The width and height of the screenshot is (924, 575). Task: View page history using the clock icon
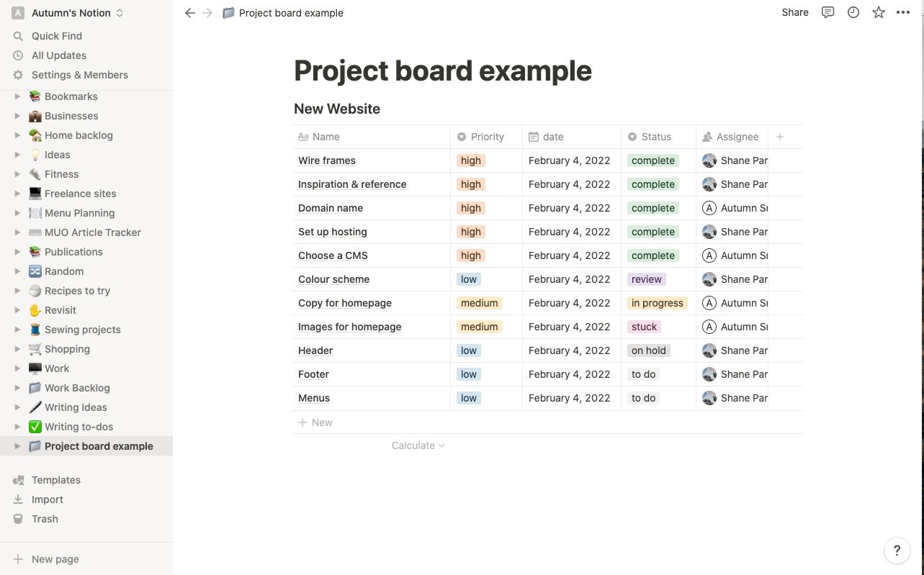[853, 12]
